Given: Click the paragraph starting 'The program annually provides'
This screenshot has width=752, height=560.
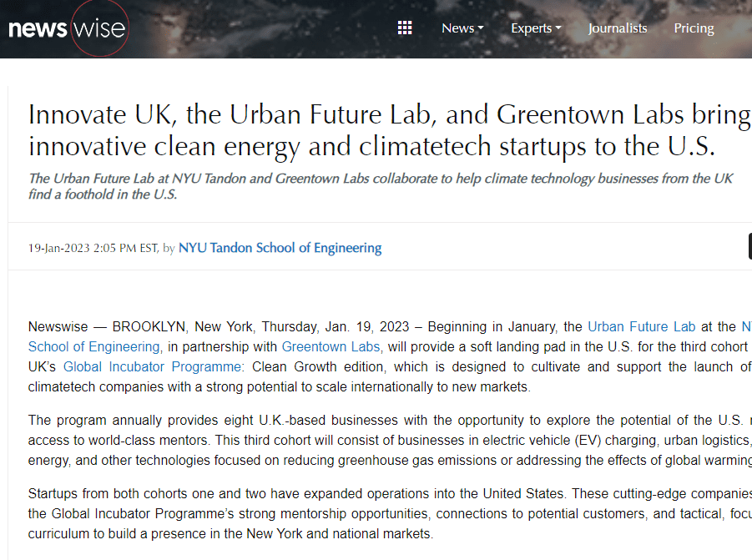Looking at the screenshot, I should pos(390,440).
